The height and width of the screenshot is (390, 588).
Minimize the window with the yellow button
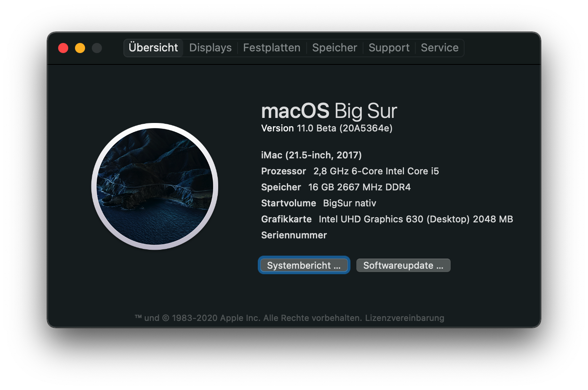[80, 48]
